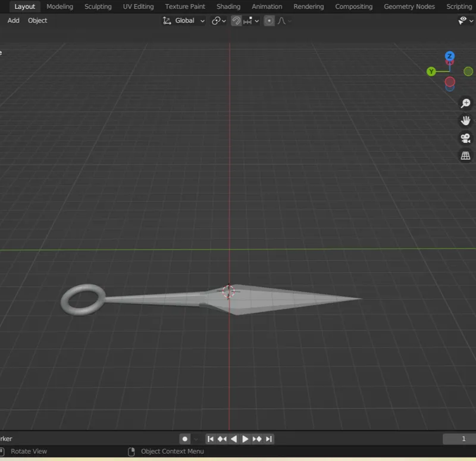Click the blue Z axis gizmo ball
476x461 pixels.
pyautogui.click(x=450, y=56)
